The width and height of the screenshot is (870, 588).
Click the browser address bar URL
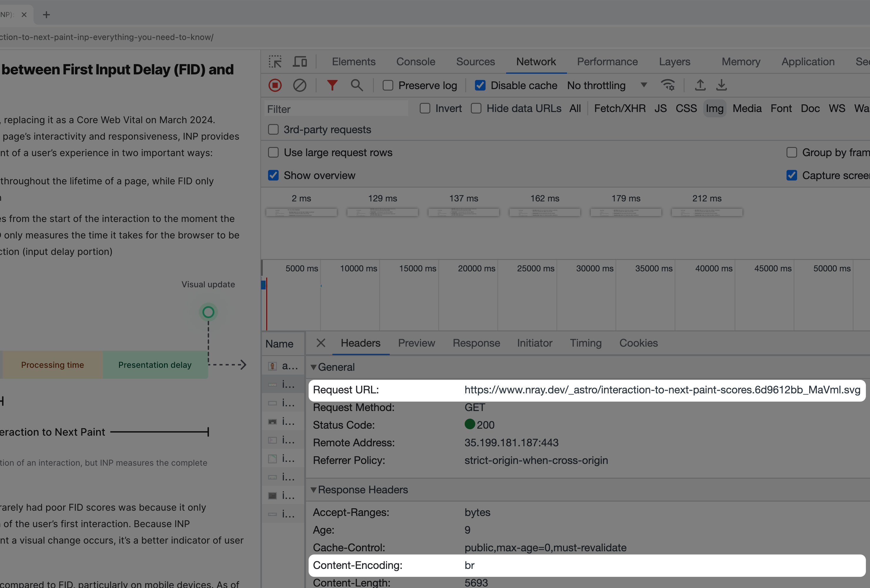[x=107, y=37]
